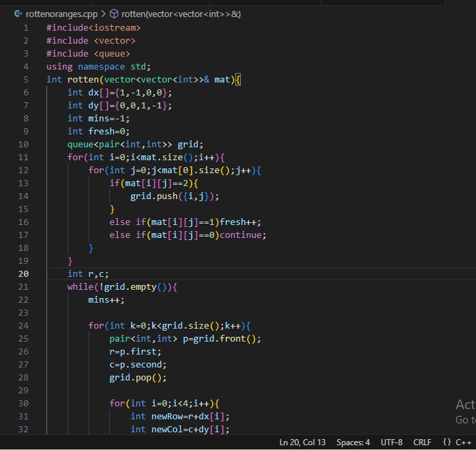Click line number 21 in gutter
Screen dimensions: 476x450
[23, 287]
